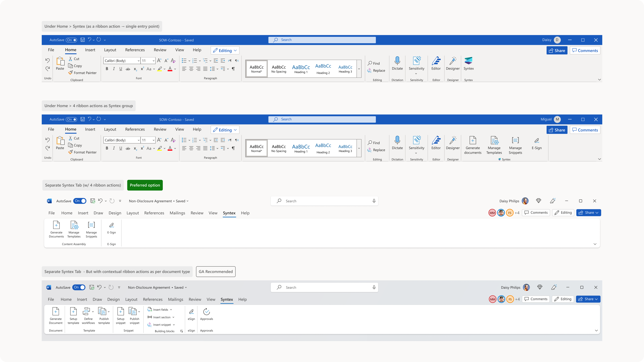Toggle Bold in Daisy's SOW-Contoso window
Viewport: 644px width, 362px height.
pos(107,69)
